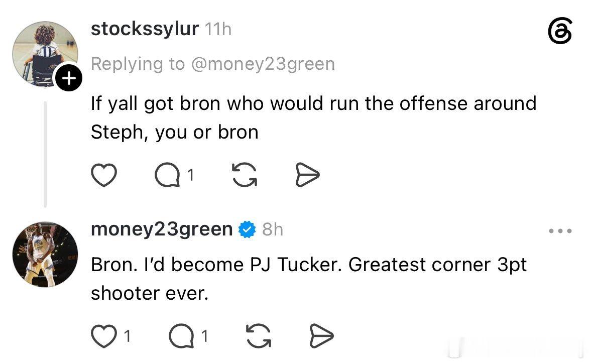Open the 8h timestamp of money23green's reply
The image size is (592, 364).
pyautogui.click(x=273, y=229)
